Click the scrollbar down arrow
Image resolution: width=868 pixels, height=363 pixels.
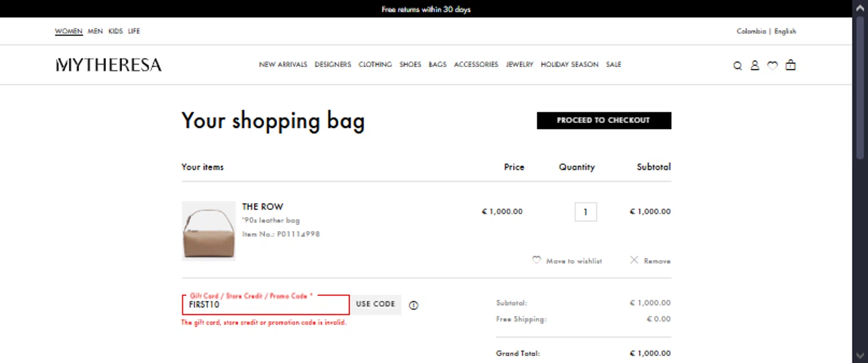tap(860, 355)
